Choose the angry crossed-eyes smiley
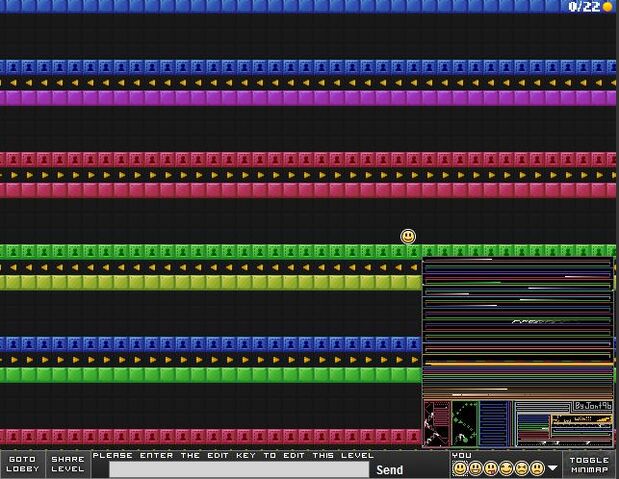Image resolution: width=619 pixels, height=479 pixels. click(521, 469)
